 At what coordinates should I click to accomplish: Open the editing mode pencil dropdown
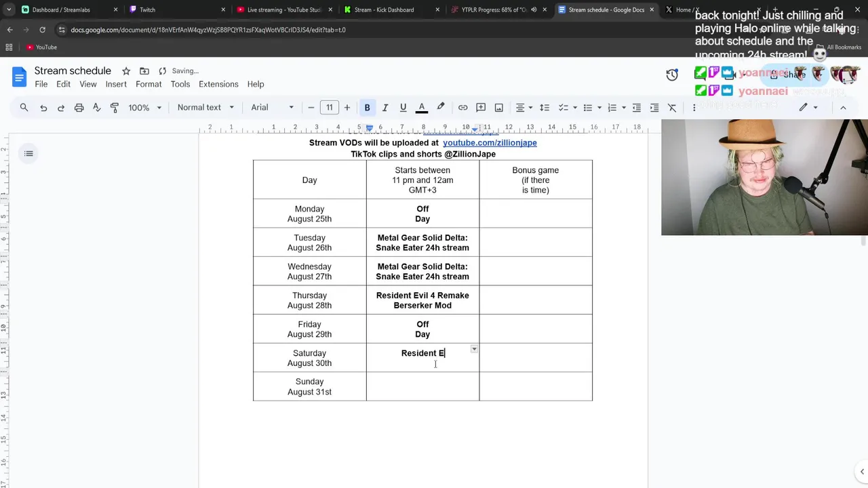pos(808,107)
